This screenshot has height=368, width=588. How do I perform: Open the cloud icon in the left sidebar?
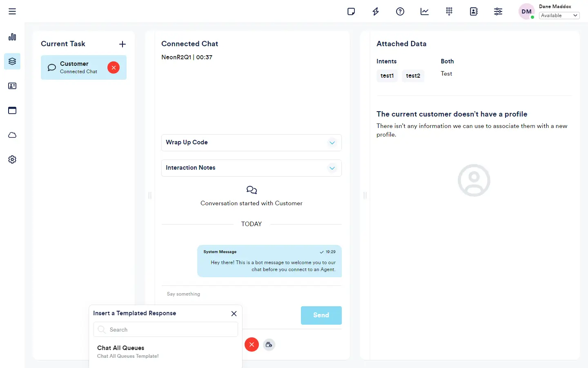click(x=12, y=135)
